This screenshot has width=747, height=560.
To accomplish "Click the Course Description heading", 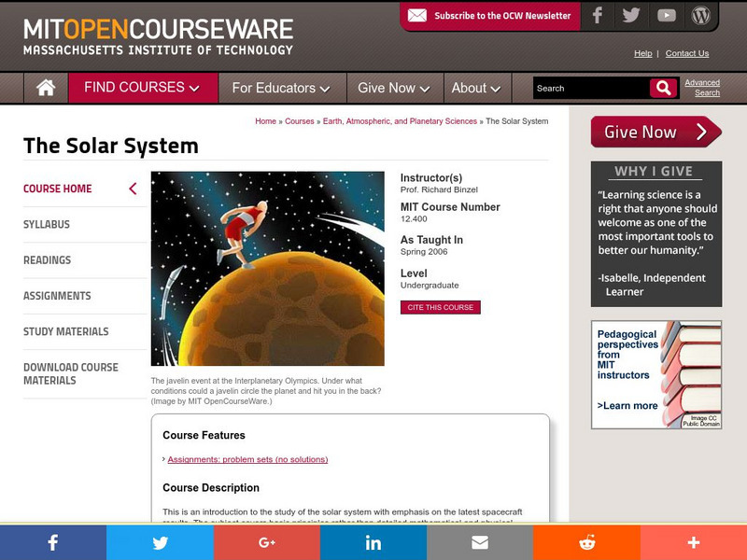I will [211, 487].
